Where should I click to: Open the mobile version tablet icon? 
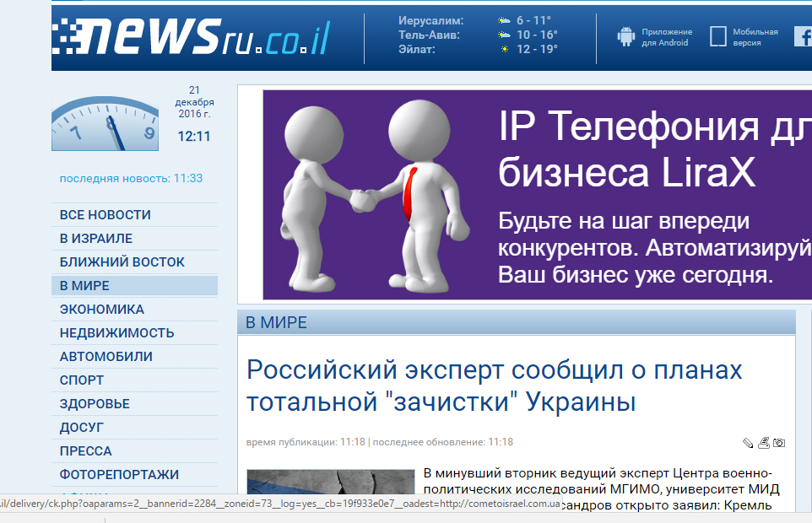click(x=717, y=37)
